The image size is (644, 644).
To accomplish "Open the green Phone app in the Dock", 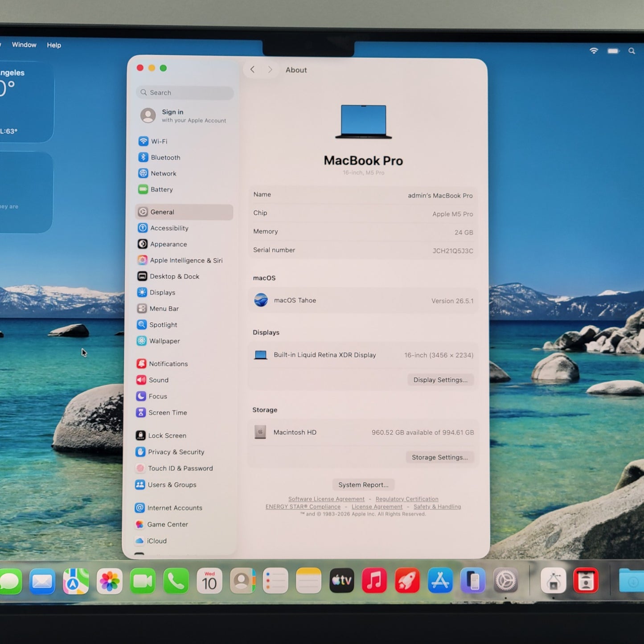I will pos(176,581).
